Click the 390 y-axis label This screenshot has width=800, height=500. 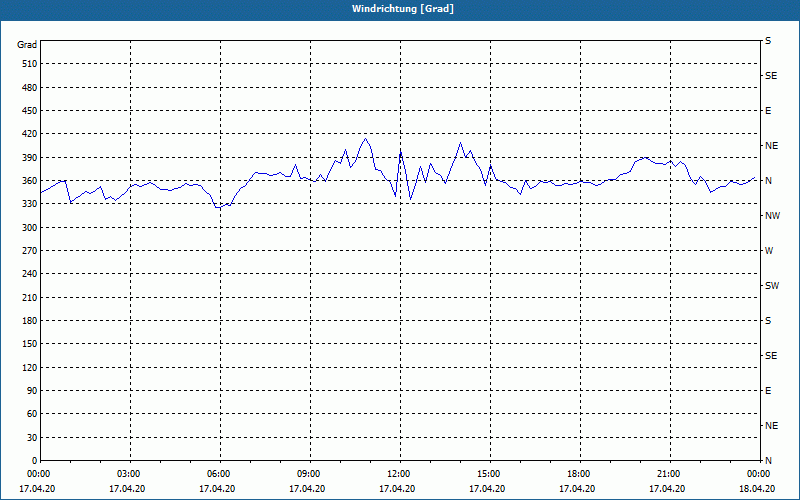[x=30, y=158]
